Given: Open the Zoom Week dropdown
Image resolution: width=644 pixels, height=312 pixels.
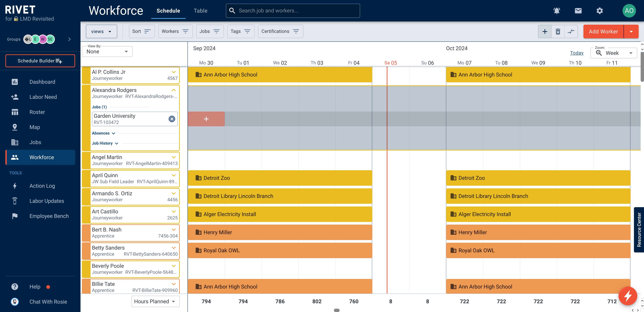Looking at the screenshot, I should click(x=613, y=53).
